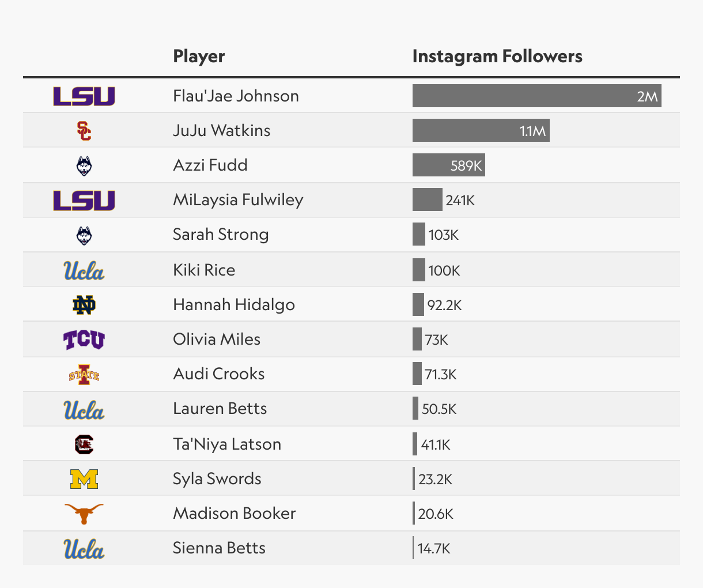This screenshot has width=703, height=588.
Task: Select the Lauren Betts name cell
Action: pyautogui.click(x=220, y=409)
